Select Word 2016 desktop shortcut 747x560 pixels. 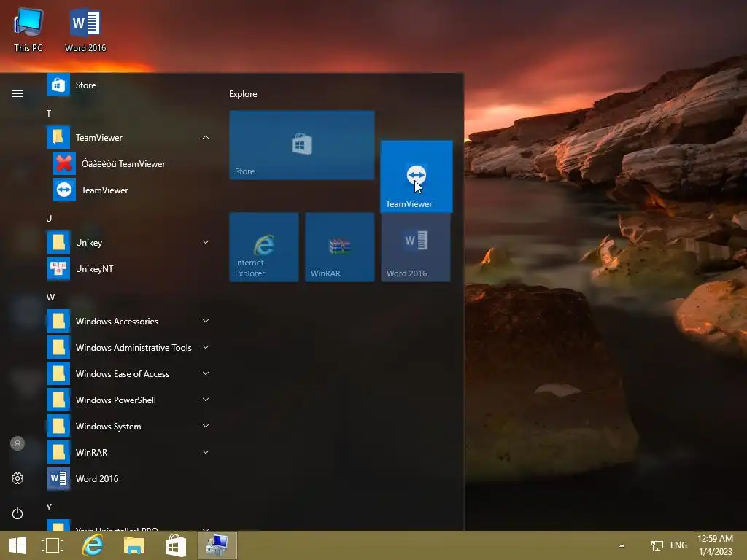[x=85, y=29]
